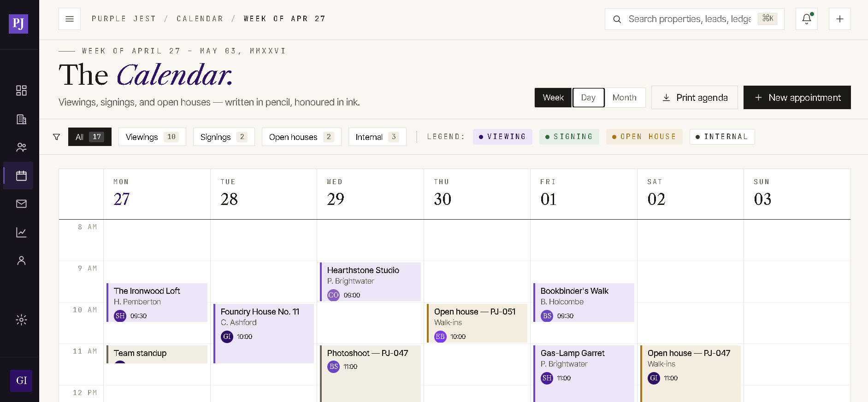Viewport: 868px width, 402px height.
Task: Click the Viewing legend chip
Action: pyautogui.click(x=502, y=137)
